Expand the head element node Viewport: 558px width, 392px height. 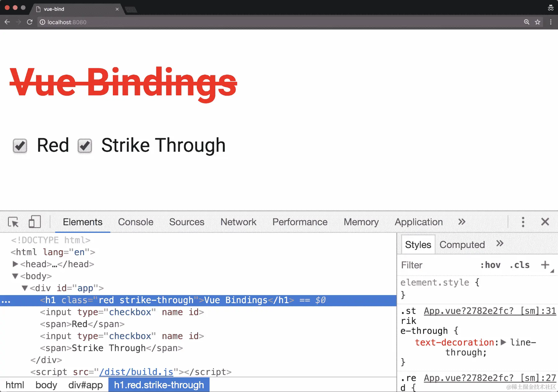(15, 264)
